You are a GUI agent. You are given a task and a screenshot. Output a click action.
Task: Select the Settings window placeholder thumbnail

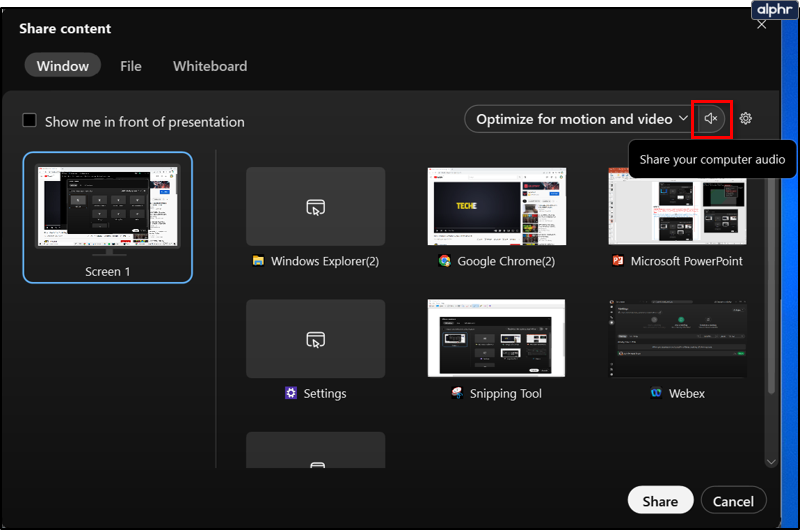click(x=315, y=339)
